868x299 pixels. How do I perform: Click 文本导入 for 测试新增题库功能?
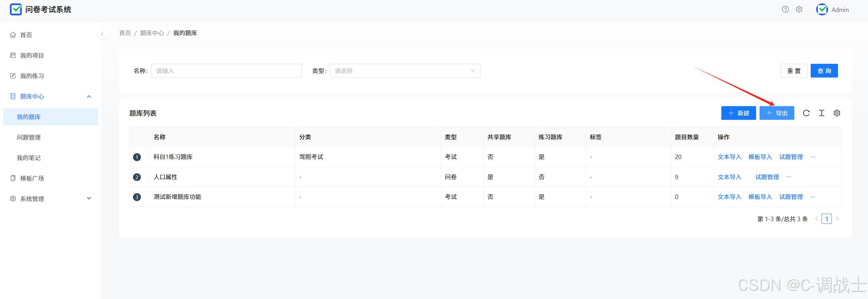pos(730,197)
